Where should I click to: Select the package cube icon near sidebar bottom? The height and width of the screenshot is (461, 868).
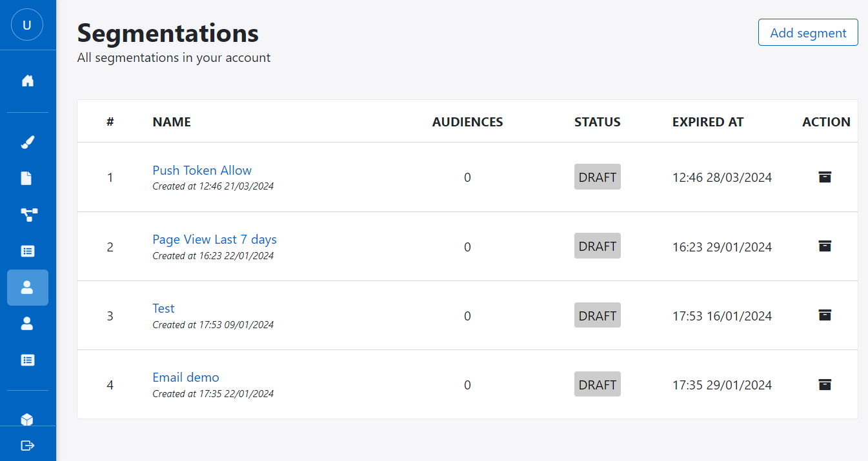point(27,419)
